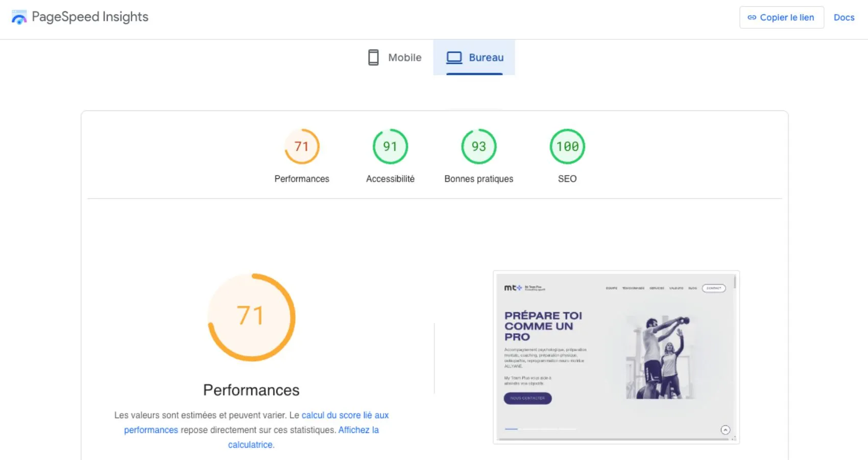Select the 100 SEO score gauge
The width and height of the screenshot is (868, 460).
[567, 146]
